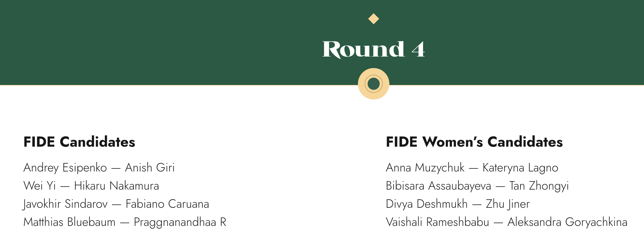Open Aleksandra Goryachkina's name
Image resolution: width=644 pixels, height=251 pixels.
(x=567, y=222)
